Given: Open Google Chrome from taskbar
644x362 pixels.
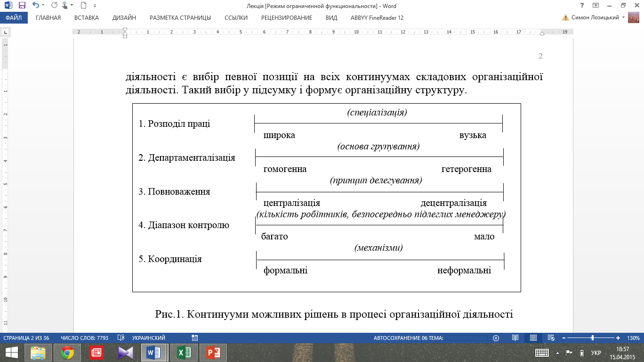Looking at the screenshot, I should click(x=67, y=353).
